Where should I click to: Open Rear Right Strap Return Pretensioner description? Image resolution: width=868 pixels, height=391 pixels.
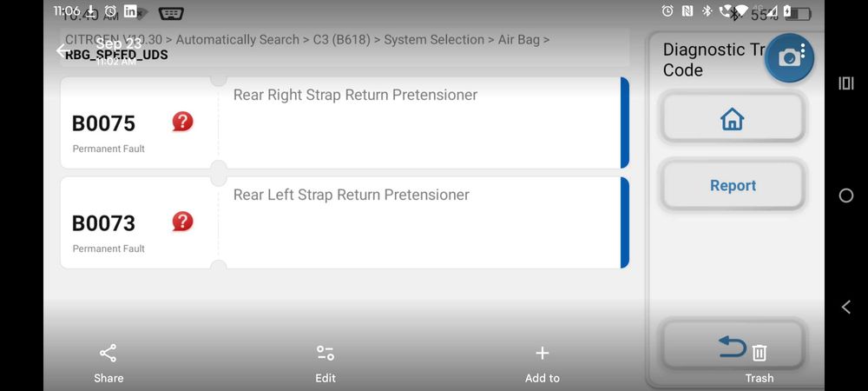click(x=355, y=95)
